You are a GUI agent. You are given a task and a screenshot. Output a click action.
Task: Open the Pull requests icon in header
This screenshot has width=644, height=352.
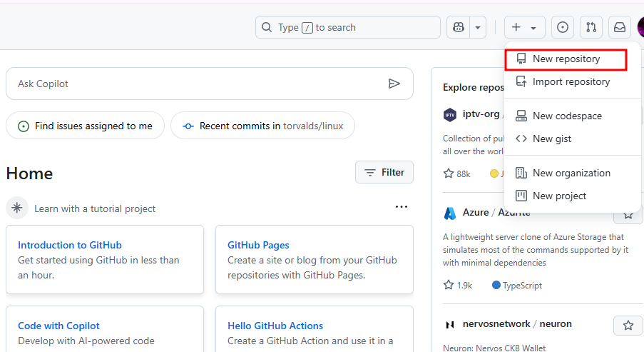point(591,28)
